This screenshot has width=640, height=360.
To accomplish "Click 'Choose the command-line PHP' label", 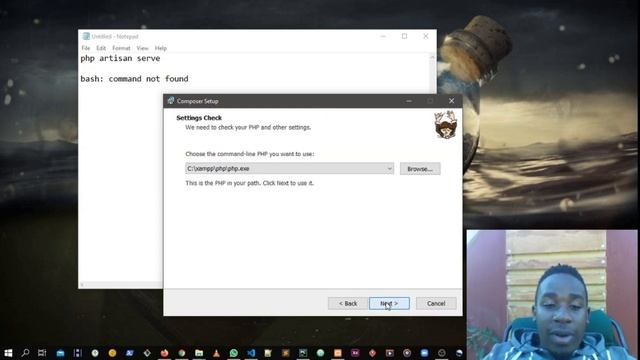I will pos(250,154).
